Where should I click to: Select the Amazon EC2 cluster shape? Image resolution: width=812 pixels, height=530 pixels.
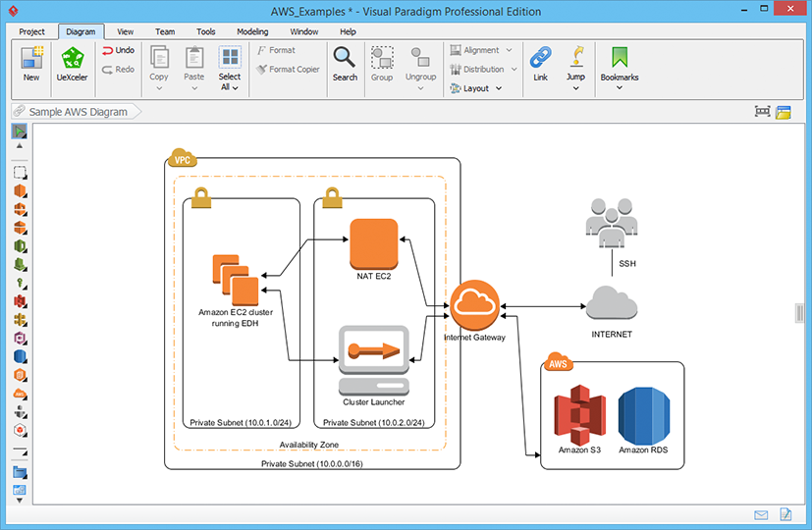coord(236,280)
